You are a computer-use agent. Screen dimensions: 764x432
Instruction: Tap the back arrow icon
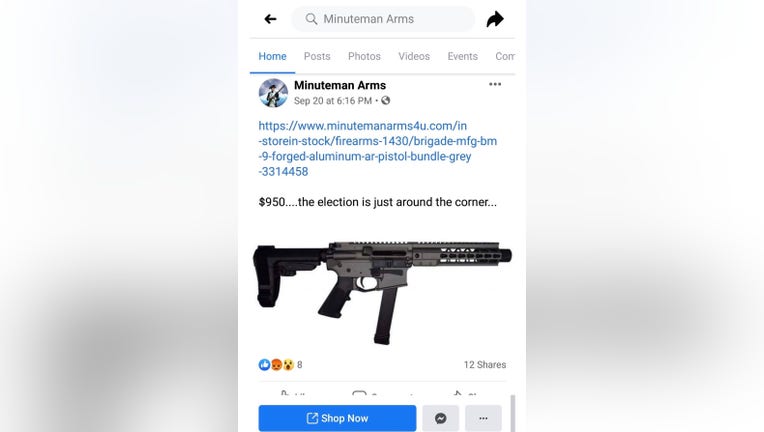[x=270, y=19]
